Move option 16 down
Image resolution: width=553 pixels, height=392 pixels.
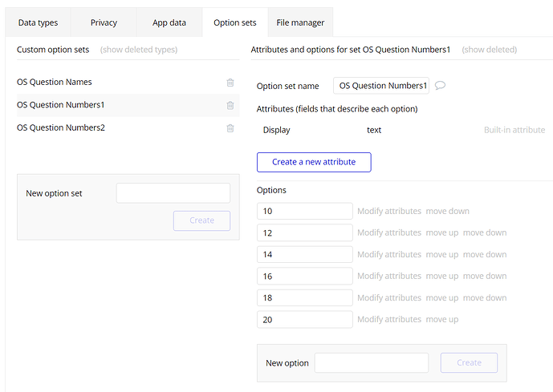485,277
